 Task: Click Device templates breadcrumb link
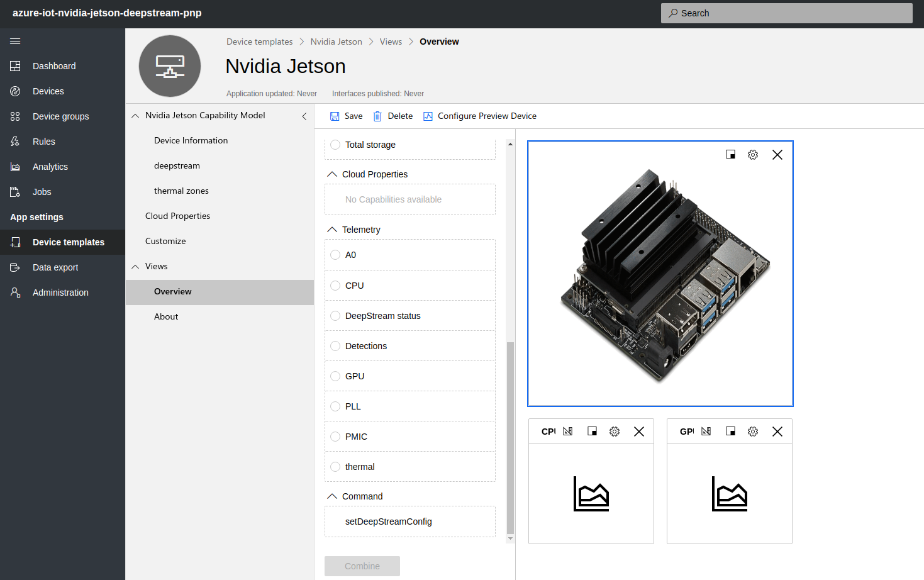point(259,42)
